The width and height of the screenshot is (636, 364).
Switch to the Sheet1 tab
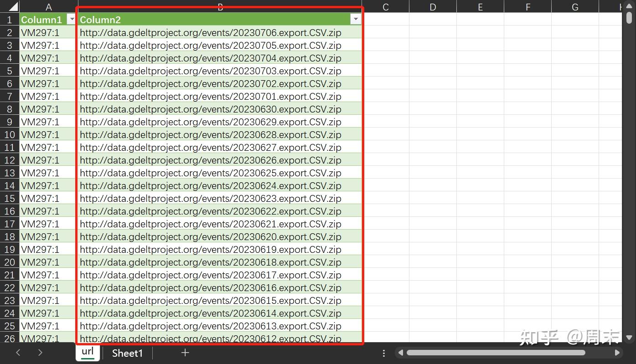coord(127,353)
